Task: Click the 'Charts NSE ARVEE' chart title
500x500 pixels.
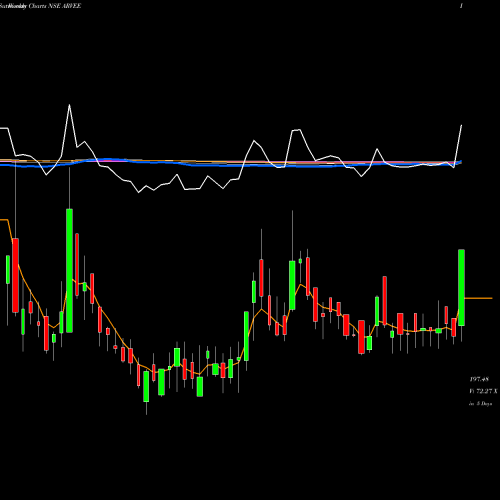Action: [x=55, y=6]
